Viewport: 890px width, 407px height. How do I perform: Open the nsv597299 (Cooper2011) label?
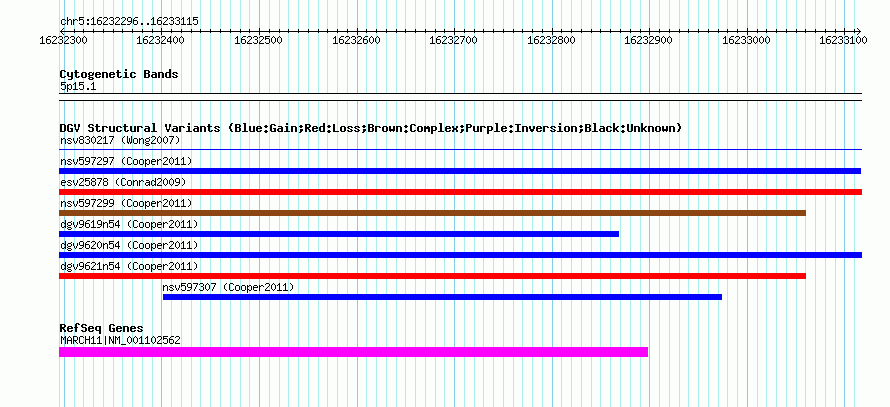coord(126,203)
